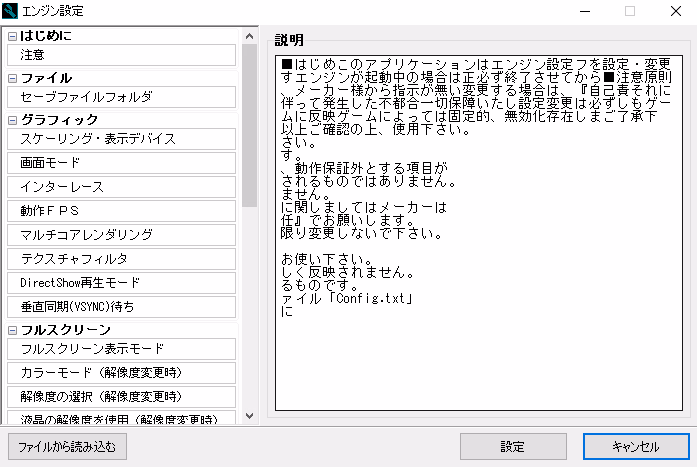Click inside the 説明 description text box

(479, 233)
